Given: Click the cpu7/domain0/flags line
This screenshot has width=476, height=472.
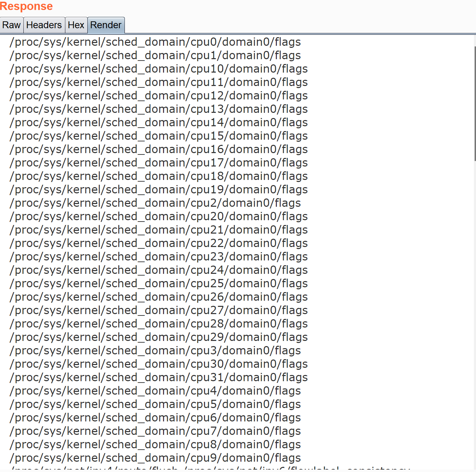Looking at the screenshot, I should click(155, 431).
